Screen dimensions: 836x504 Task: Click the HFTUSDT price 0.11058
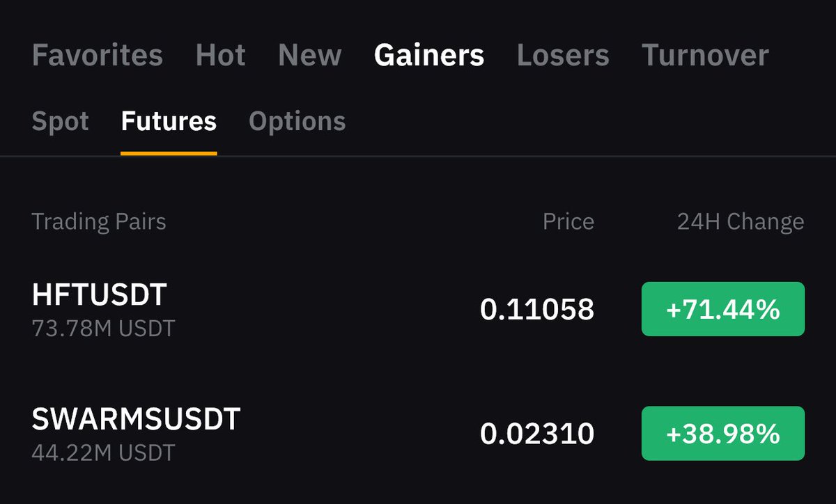[x=537, y=309]
